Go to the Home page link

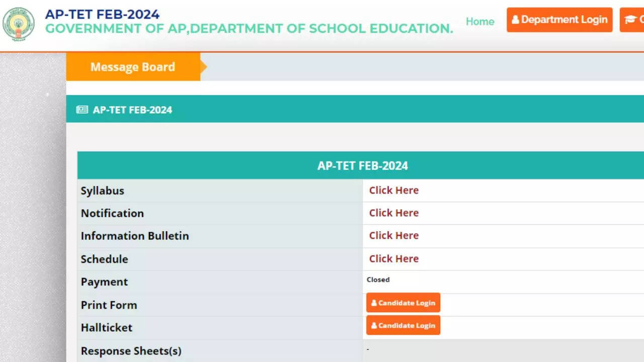pos(479,21)
